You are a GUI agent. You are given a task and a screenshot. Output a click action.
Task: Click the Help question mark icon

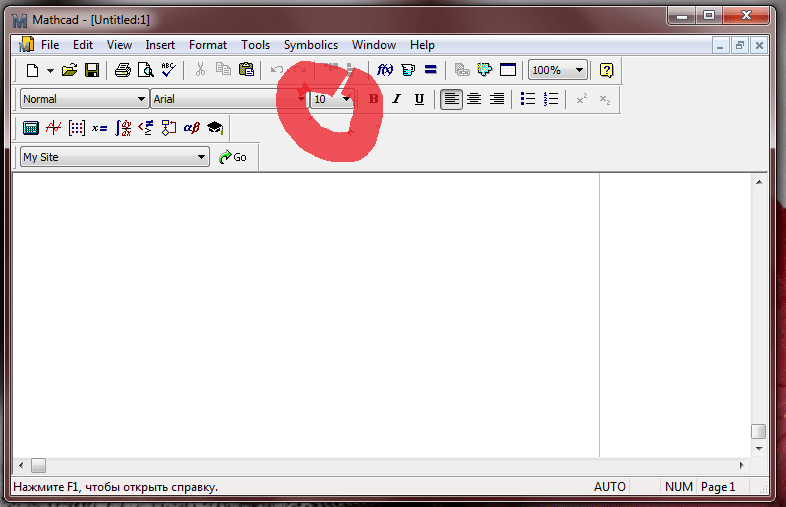(x=607, y=70)
